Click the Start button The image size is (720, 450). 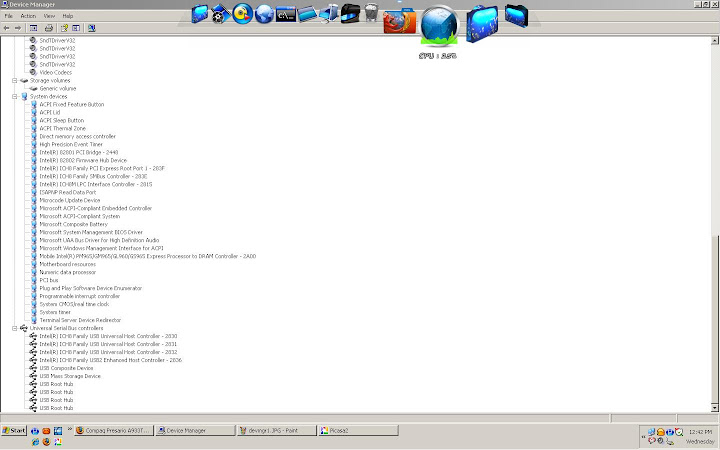coord(14,431)
